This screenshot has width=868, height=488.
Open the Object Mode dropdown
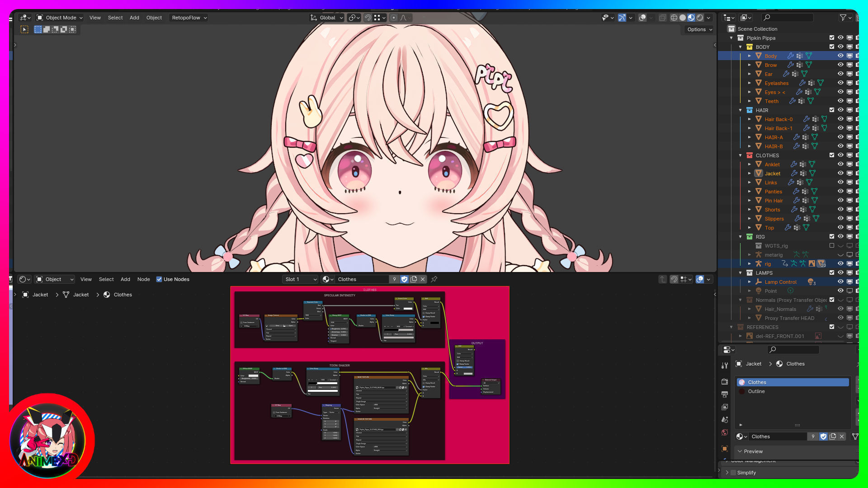click(60, 18)
